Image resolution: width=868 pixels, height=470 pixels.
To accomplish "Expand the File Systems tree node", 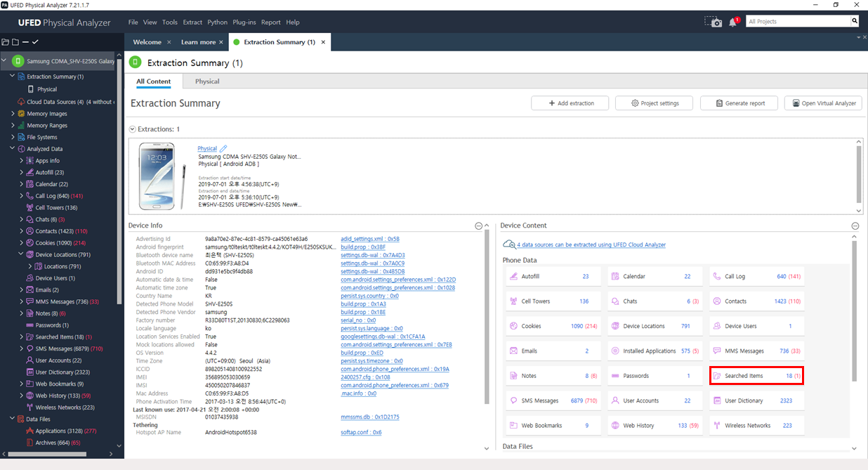I will tap(12, 137).
